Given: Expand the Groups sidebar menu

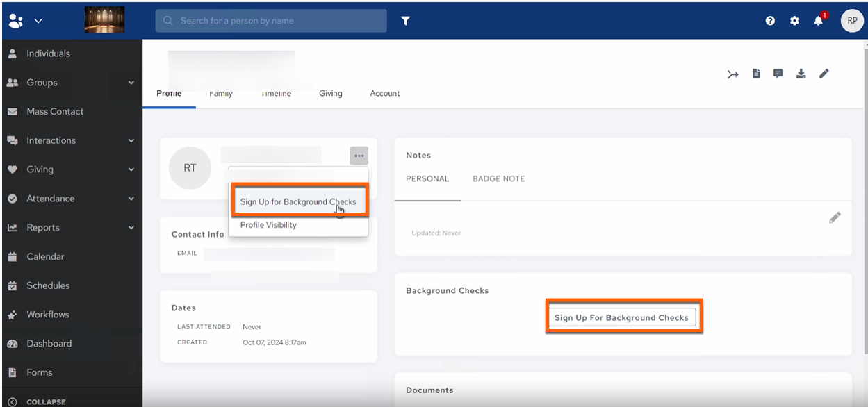Looking at the screenshot, I should (x=131, y=83).
